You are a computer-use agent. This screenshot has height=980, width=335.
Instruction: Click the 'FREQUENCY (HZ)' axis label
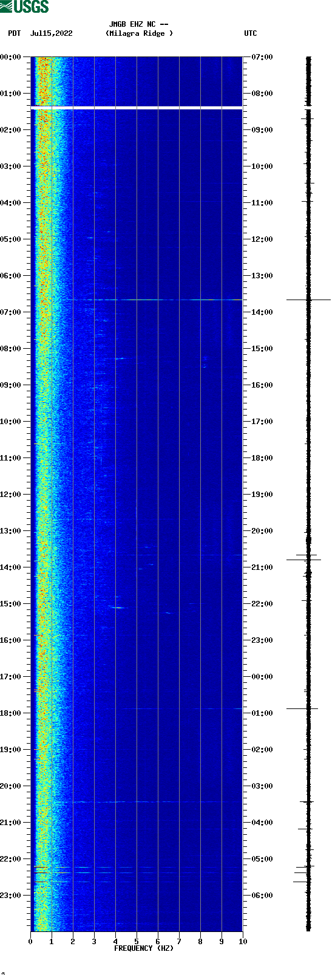coord(144,948)
